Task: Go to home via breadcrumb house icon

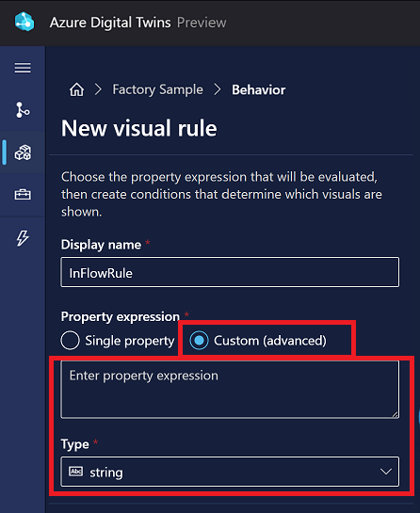Action: 76,89
